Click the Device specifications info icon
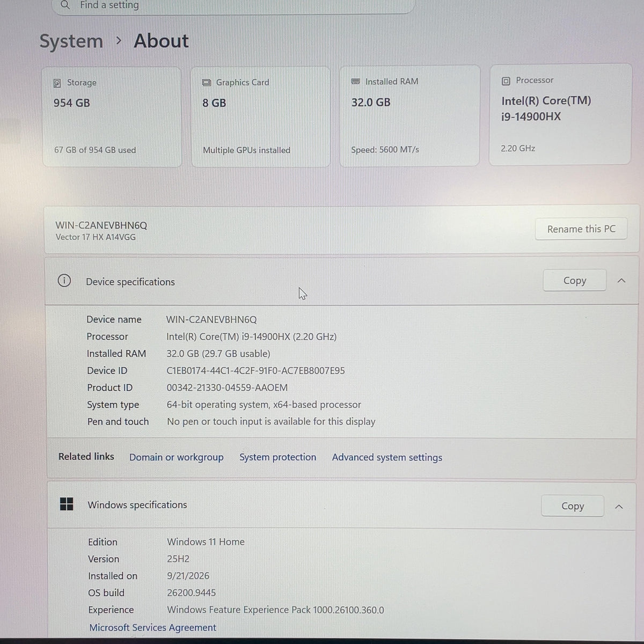 (64, 281)
